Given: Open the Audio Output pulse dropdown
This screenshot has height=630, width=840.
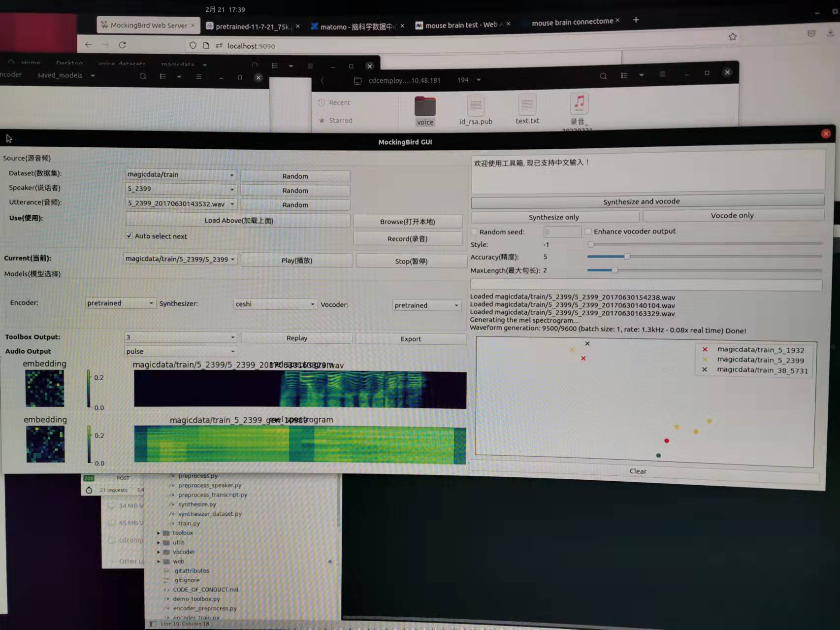Looking at the screenshot, I should click(181, 351).
